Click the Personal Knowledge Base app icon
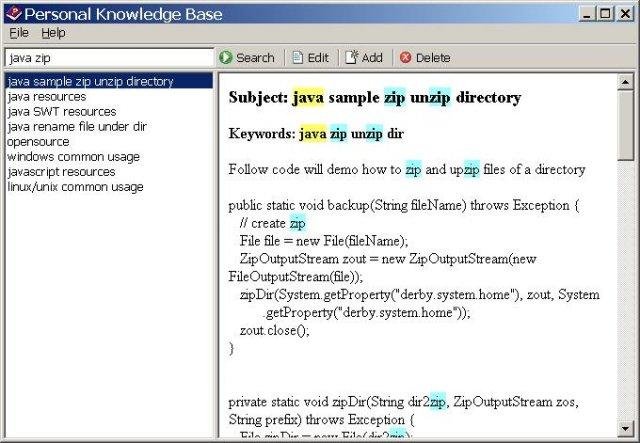 (x=13, y=13)
